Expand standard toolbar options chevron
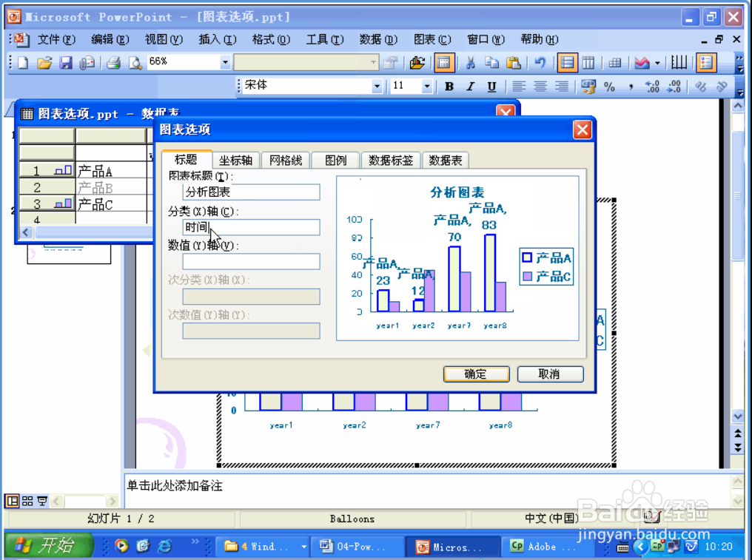Screen dimensions: 752x560 point(740,64)
